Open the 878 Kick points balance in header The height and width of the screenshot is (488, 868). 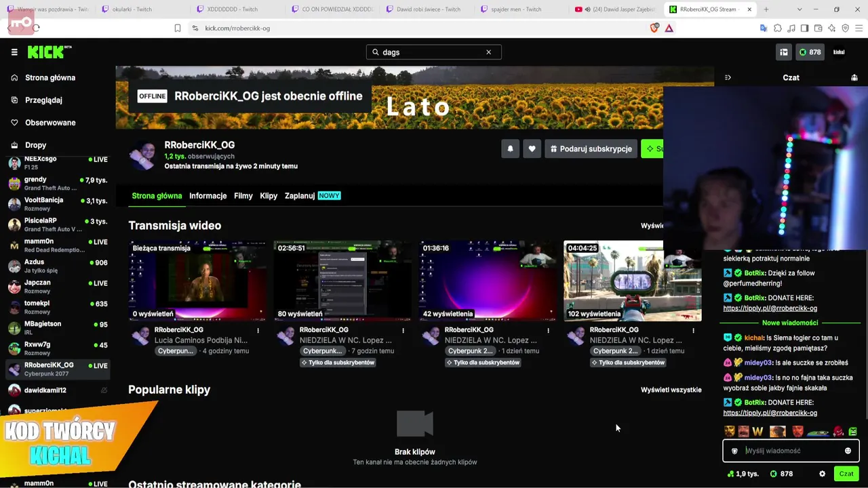810,52
